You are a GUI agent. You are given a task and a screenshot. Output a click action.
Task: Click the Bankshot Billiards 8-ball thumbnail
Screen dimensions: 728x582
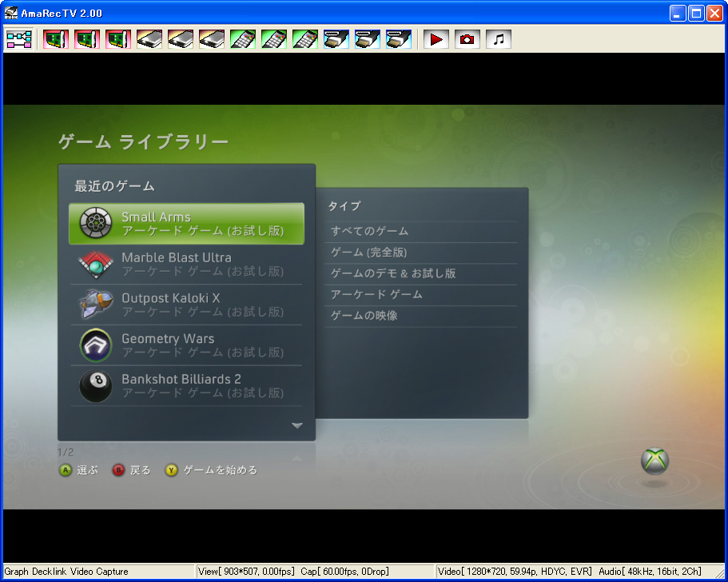coord(96,385)
